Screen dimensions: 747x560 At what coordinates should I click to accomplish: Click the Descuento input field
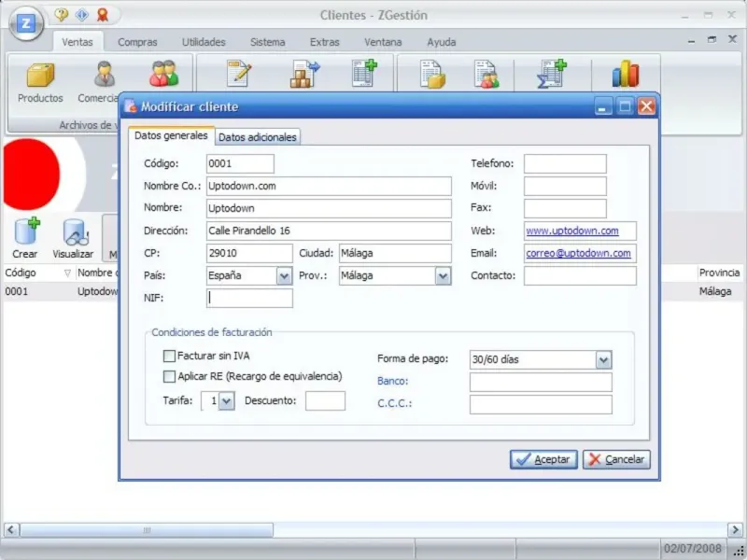click(325, 401)
